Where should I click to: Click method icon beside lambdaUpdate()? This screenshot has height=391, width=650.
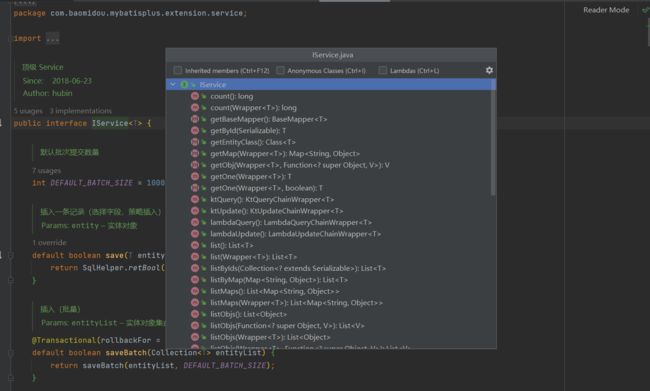195,234
